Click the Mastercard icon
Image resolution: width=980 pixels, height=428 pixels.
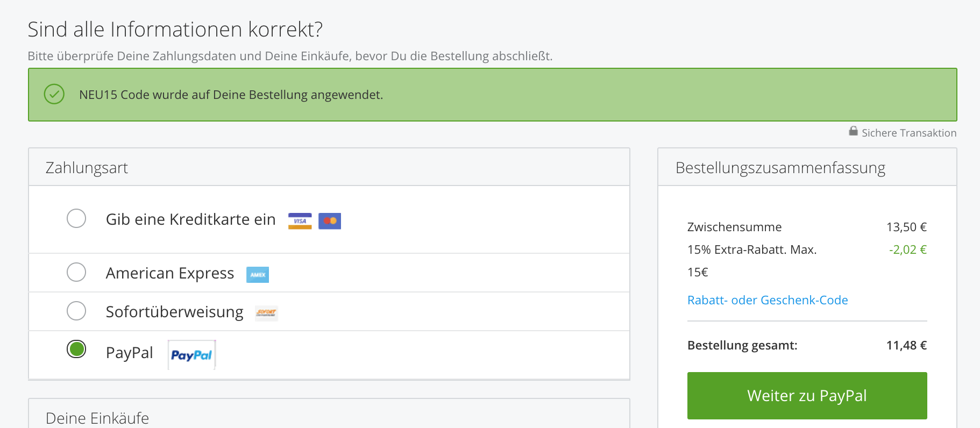pos(330,221)
